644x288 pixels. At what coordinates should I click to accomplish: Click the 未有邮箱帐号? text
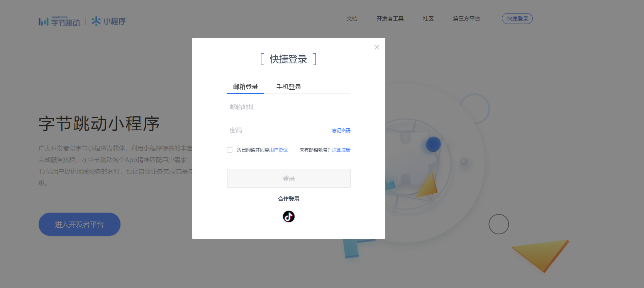(315, 150)
